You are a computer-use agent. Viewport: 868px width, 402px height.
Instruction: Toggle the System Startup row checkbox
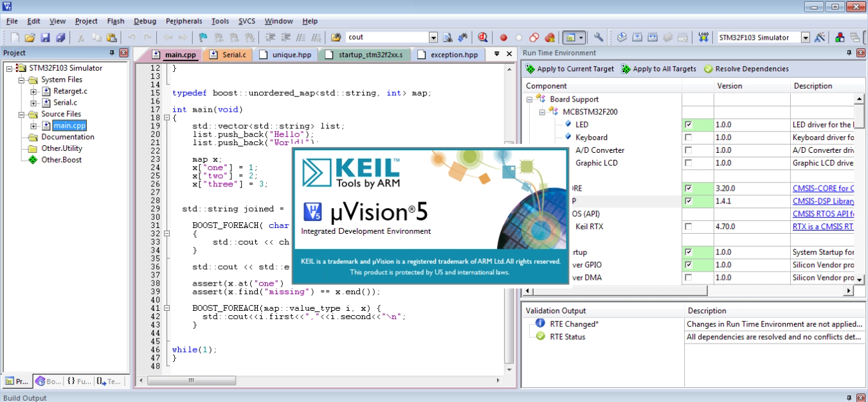689,252
